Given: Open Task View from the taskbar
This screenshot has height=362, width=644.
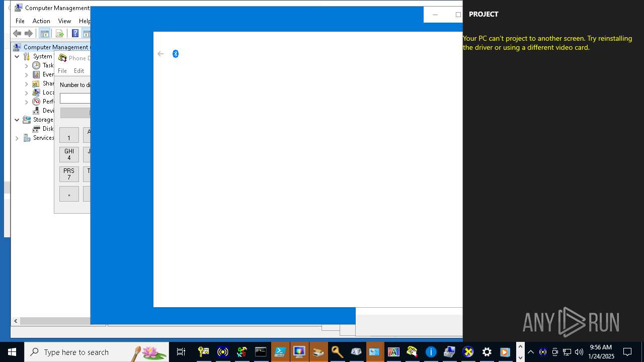Looking at the screenshot, I should click(x=181, y=352).
